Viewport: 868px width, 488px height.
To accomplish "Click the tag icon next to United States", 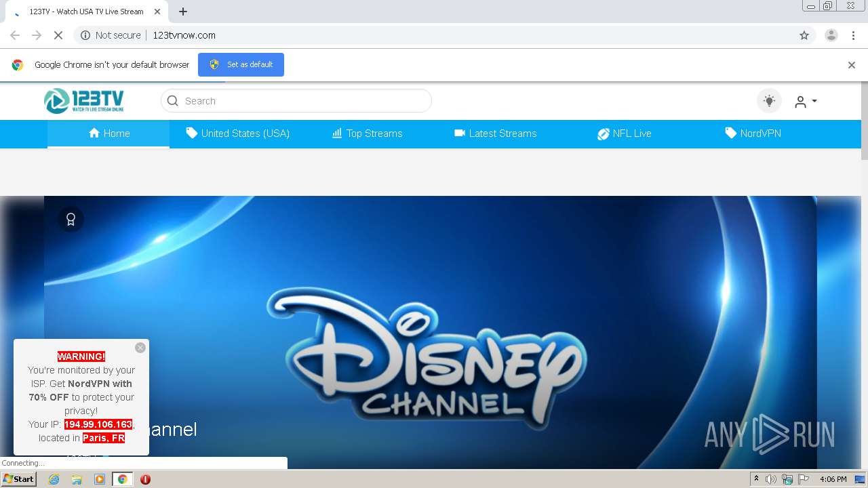I will pos(192,134).
